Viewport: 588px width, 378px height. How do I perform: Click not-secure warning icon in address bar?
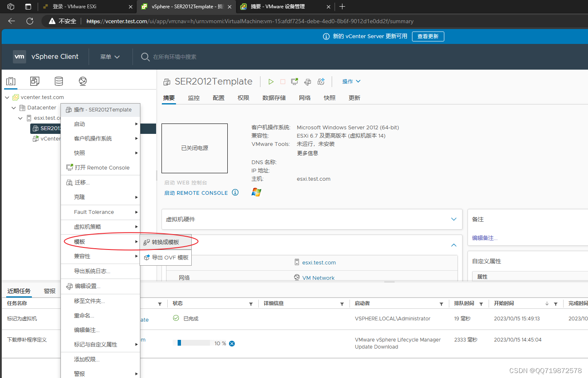coord(52,21)
